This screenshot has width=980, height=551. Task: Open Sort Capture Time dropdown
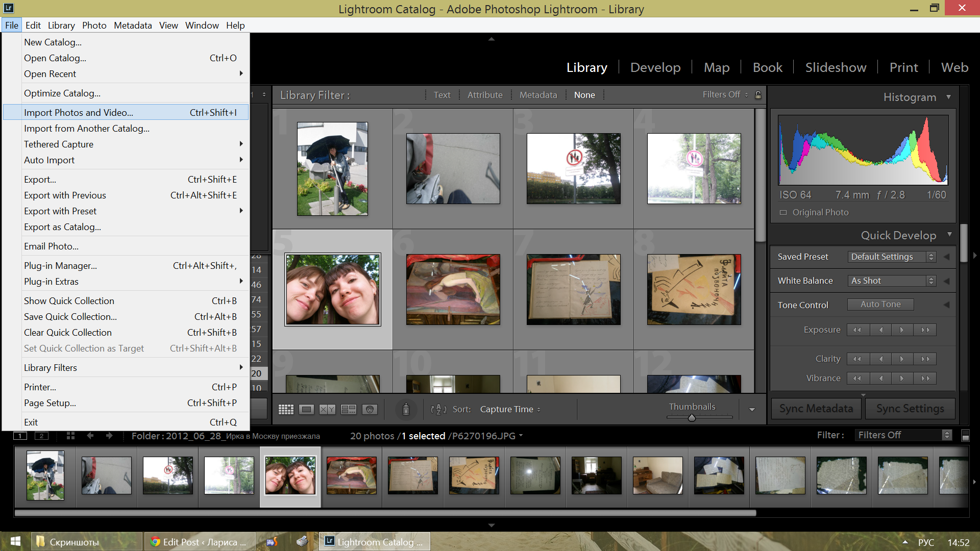pos(510,409)
